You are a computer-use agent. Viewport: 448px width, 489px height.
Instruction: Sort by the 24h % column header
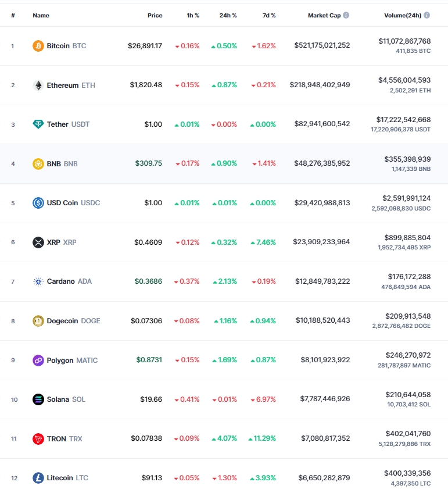pyautogui.click(x=228, y=15)
